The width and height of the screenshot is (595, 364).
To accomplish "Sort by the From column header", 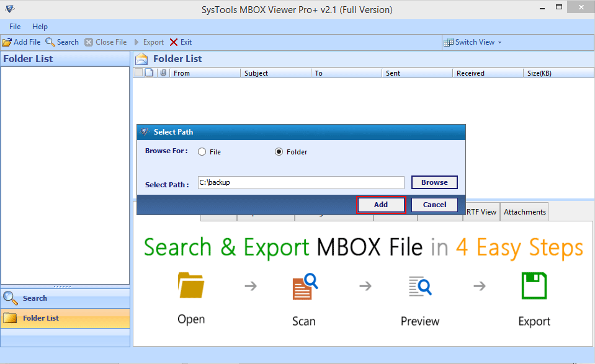I will point(205,73).
